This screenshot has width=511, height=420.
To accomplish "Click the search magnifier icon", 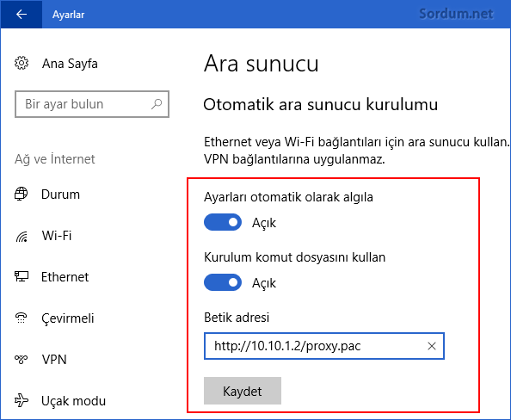I will 157,104.
